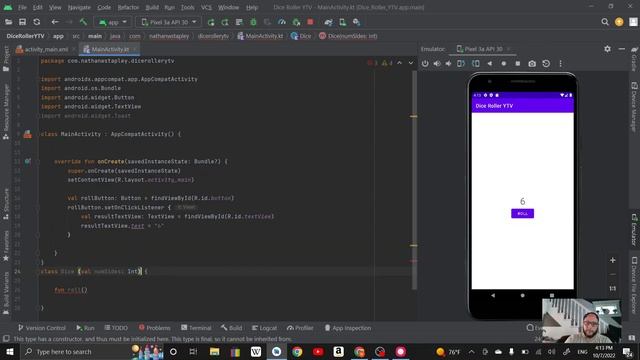Open the Tools menu

click(x=187, y=7)
